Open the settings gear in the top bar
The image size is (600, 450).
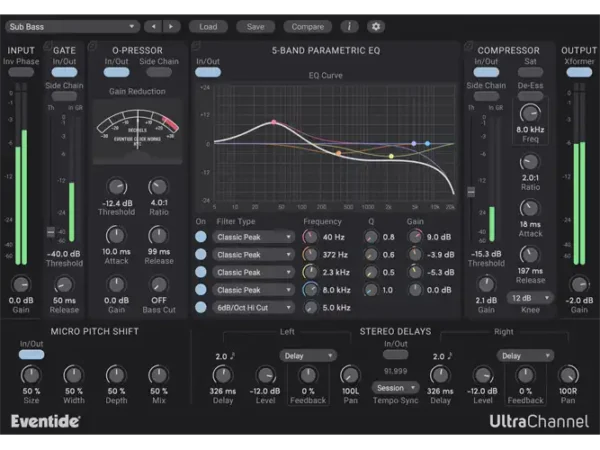[376, 26]
